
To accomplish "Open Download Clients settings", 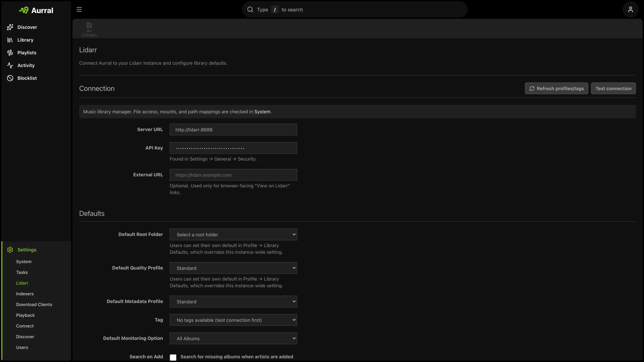I will pos(34,305).
